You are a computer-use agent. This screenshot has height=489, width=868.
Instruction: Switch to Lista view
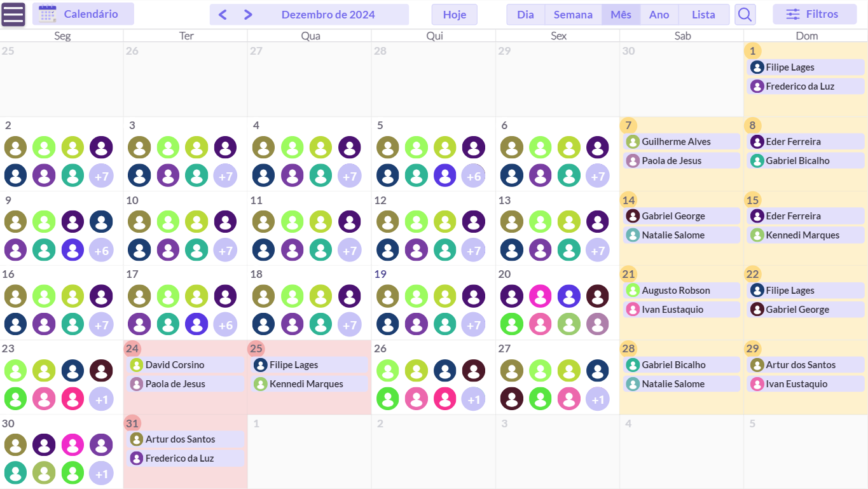(703, 15)
